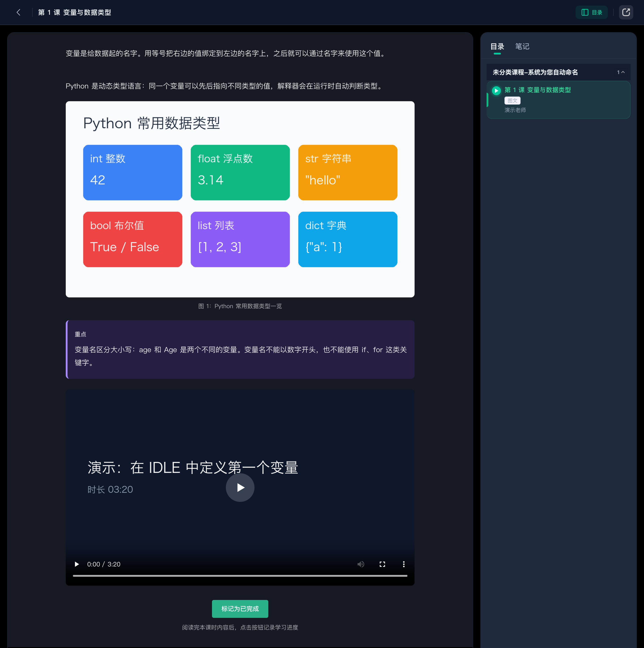Click the 演示老师 teacher label
The width and height of the screenshot is (644, 648).
tap(515, 110)
